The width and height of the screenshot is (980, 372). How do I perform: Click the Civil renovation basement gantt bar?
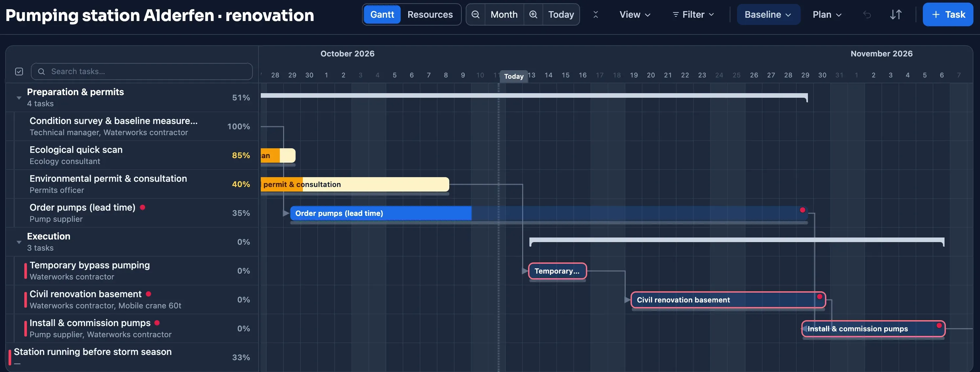click(728, 300)
